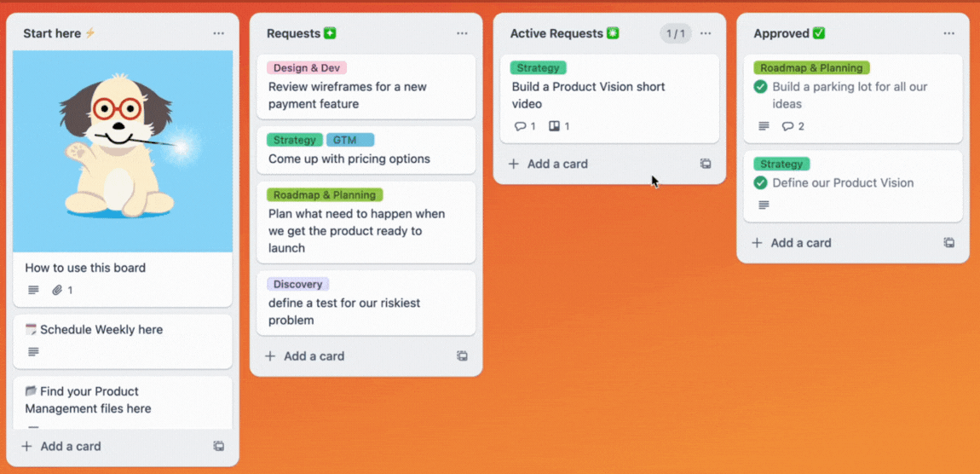Image resolution: width=980 pixels, height=474 pixels.
Task: Click description icon on How to use this board card
Action: pyautogui.click(x=34, y=290)
